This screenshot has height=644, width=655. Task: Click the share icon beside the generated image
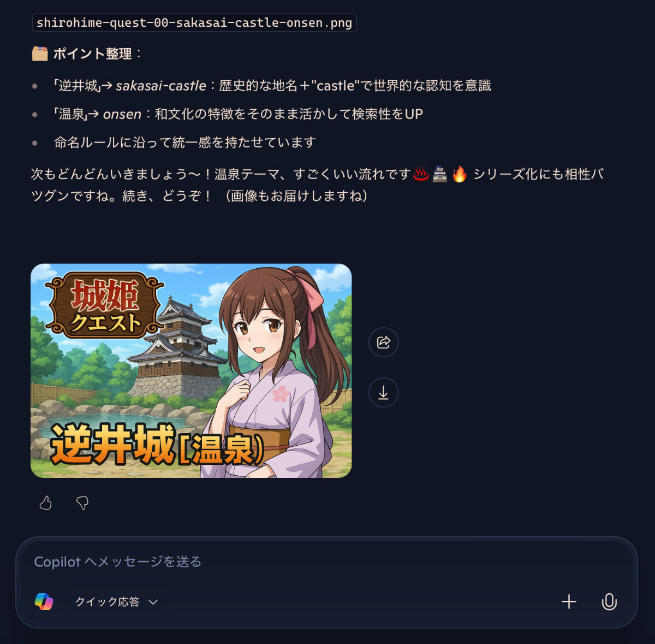pyautogui.click(x=383, y=342)
